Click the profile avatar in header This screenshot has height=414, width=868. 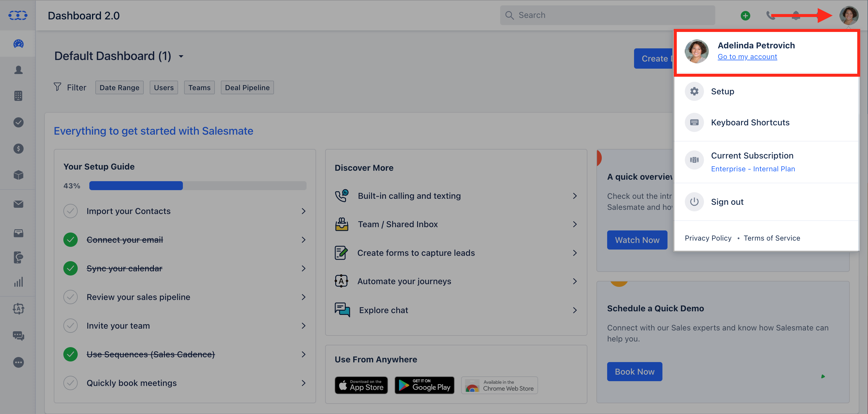coord(849,16)
